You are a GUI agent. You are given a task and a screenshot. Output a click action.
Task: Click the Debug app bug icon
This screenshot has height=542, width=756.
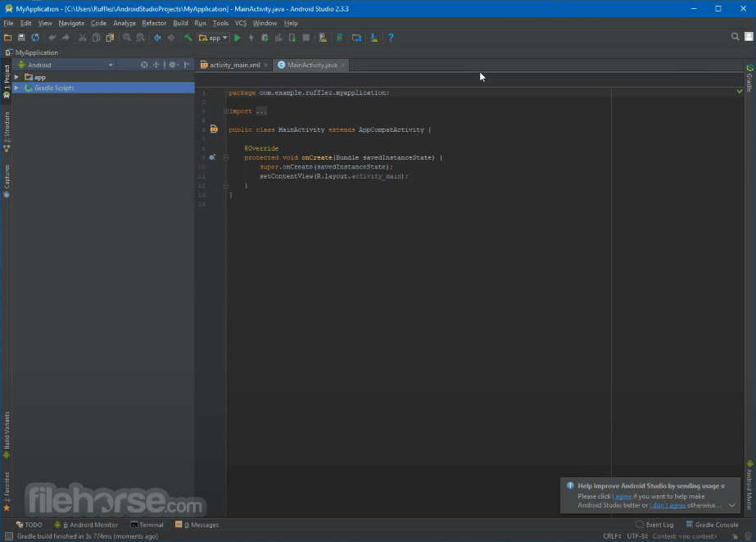(x=265, y=38)
